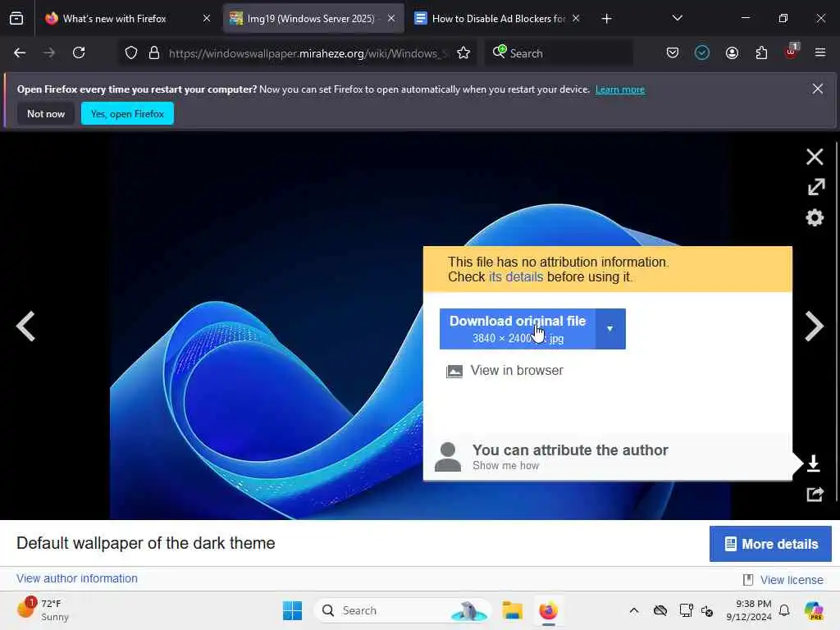
Task: Open Firefox View icon in tab bar
Action: (x=16, y=19)
